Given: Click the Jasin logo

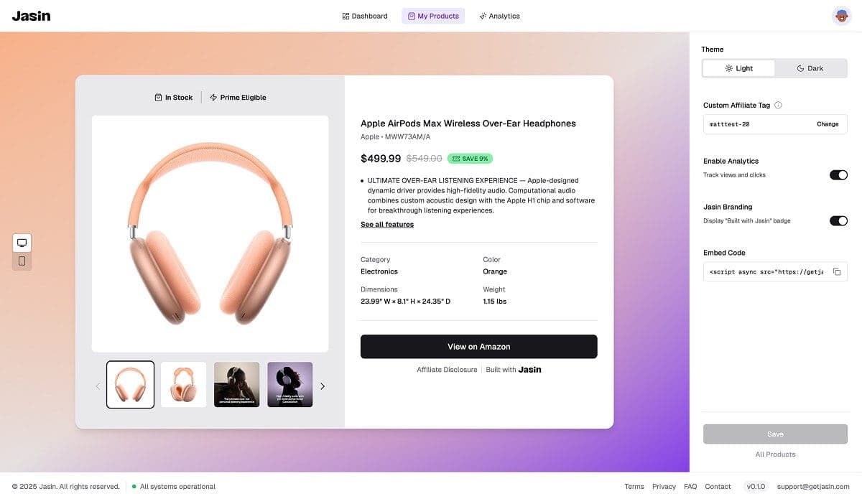Looking at the screenshot, I should (x=31, y=16).
